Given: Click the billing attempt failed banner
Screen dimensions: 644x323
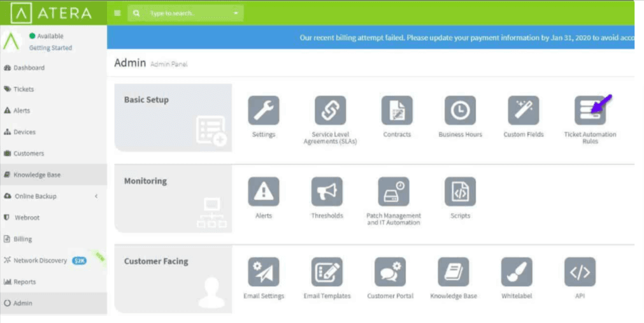Looking at the screenshot, I should pos(371,38).
